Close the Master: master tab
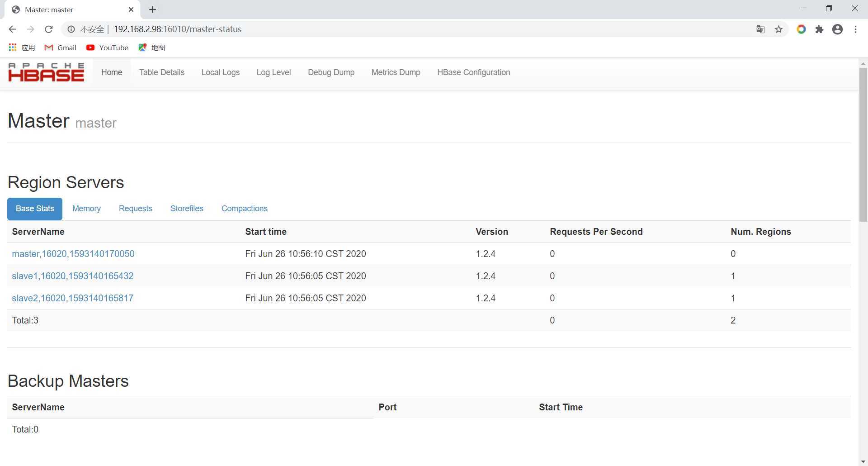This screenshot has width=868, height=466. [x=131, y=10]
